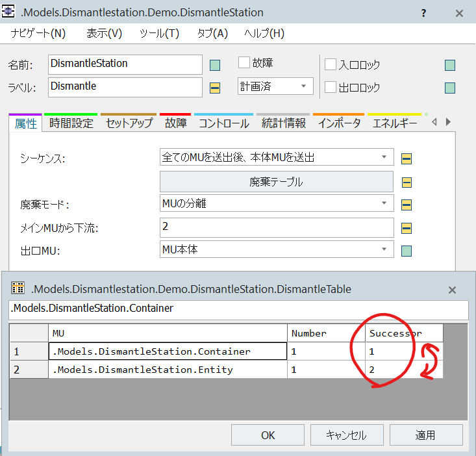
Task: Toggle the inheritance square beside メインMUから下流
Action: [407, 228]
